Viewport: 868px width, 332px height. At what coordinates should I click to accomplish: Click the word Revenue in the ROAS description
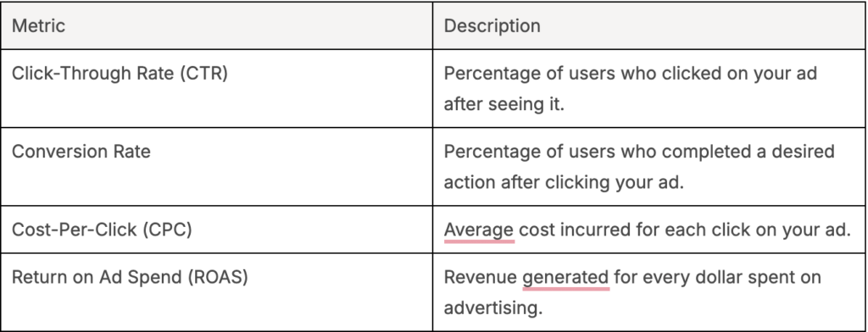[480, 277]
